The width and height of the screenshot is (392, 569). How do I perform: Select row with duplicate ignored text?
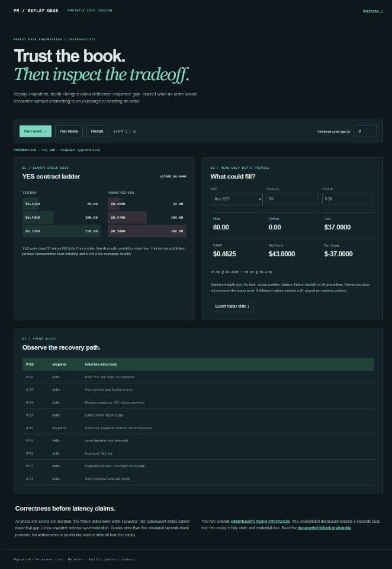click(x=198, y=466)
